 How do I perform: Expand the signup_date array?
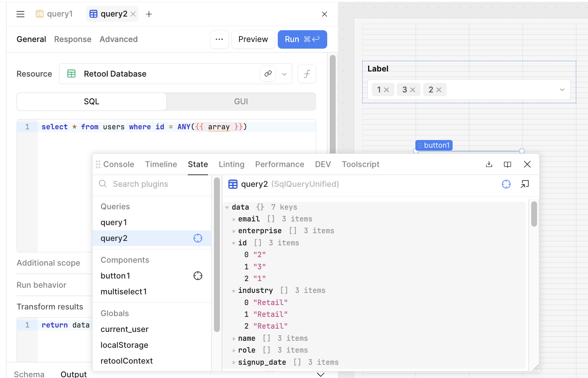[234, 363]
